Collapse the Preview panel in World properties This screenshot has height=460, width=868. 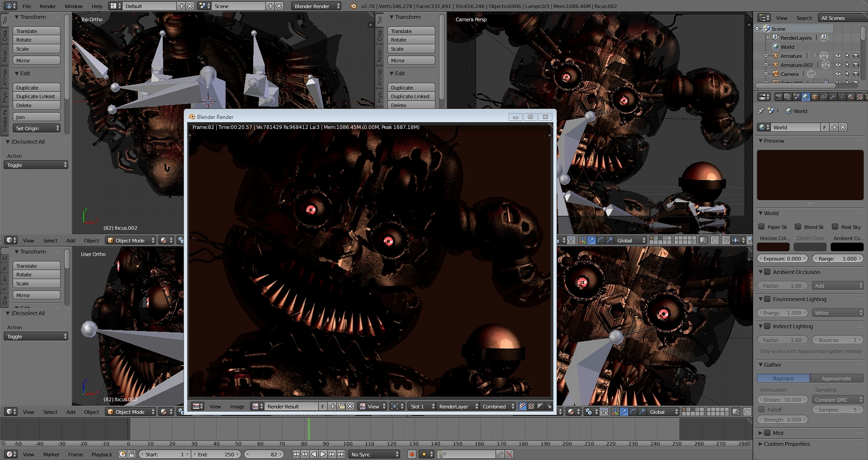coord(761,141)
